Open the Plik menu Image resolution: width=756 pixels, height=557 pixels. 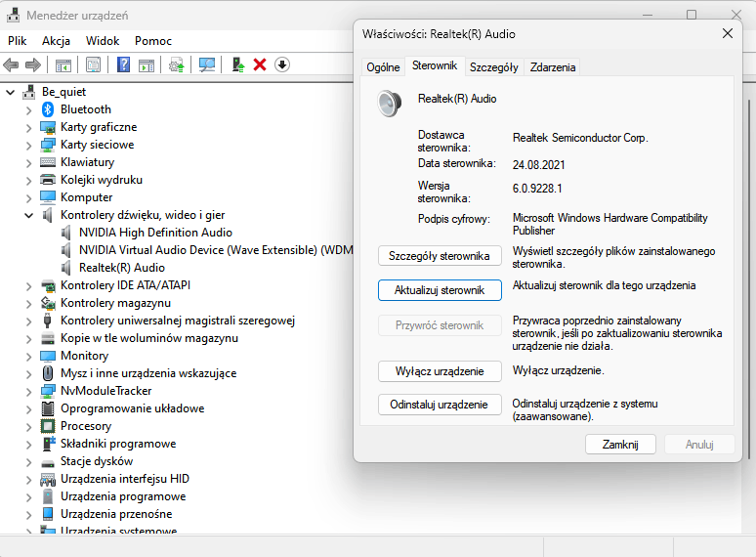17,41
